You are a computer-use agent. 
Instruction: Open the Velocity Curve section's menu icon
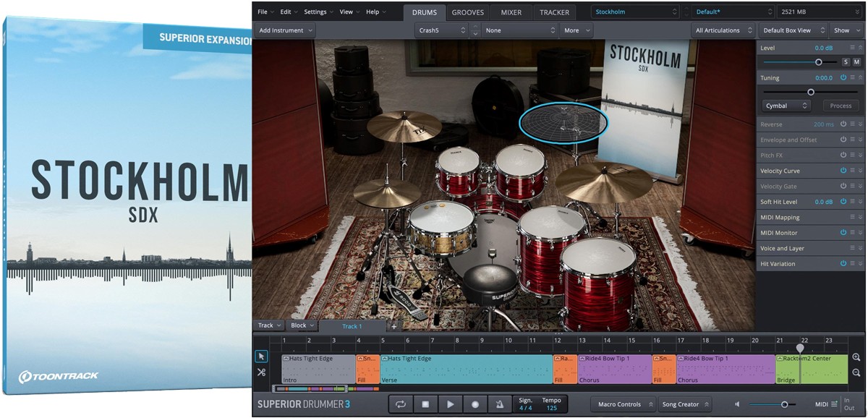[x=853, y=171]
